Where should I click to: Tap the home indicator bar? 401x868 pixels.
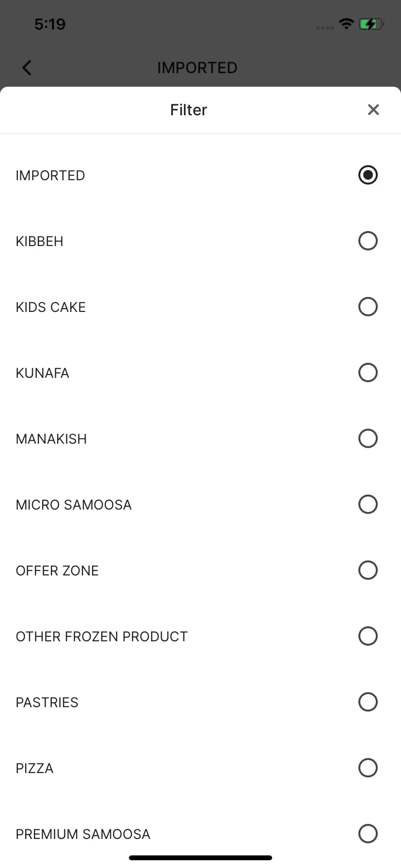pos(200,858)
